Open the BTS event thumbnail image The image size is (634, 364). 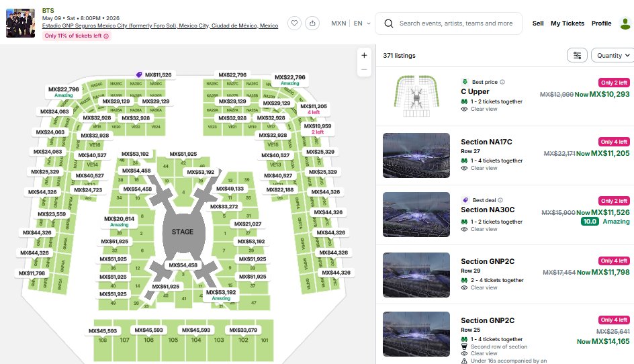[x=20, y=23]
